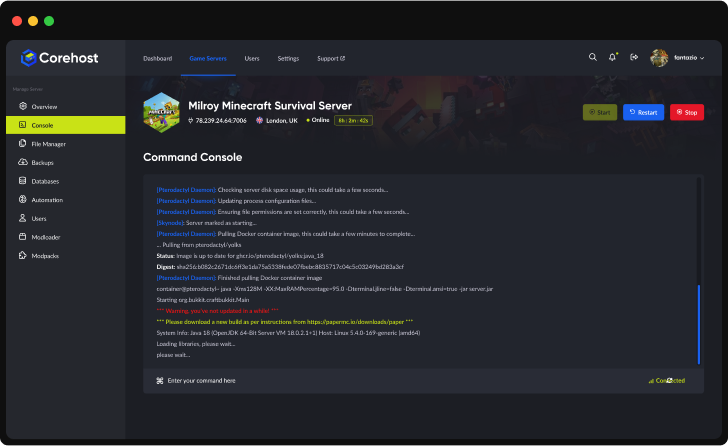Select the Game Servers tab
Screen dimensions: 728x446
click(208, 58)
